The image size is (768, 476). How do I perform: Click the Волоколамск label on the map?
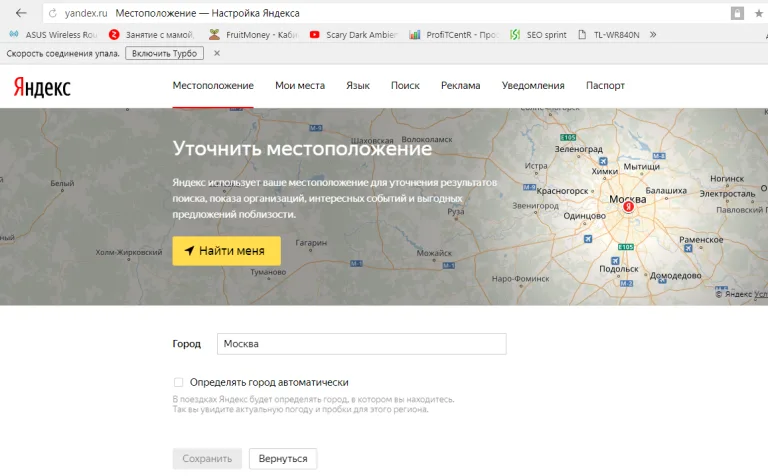click(427, 140)
